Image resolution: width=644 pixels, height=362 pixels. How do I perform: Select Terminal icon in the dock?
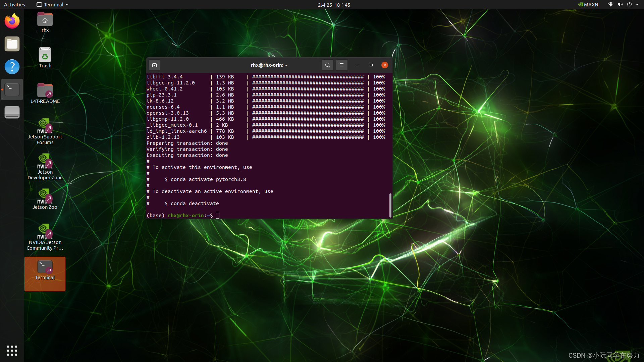[12, 89]
